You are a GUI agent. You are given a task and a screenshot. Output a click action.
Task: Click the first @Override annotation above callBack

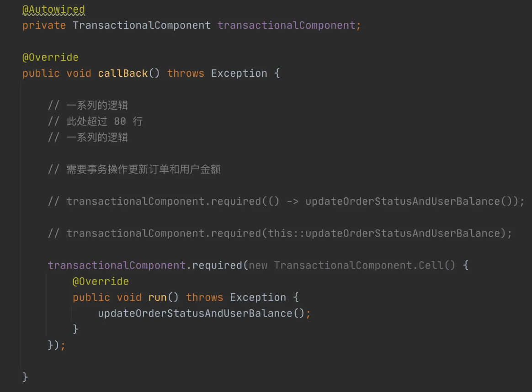click(x=50, y=57)
